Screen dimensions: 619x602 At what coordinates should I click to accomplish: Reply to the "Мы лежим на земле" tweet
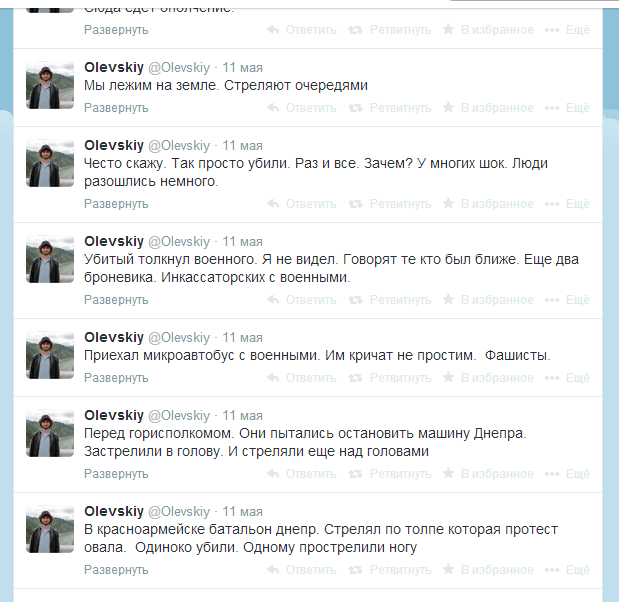302,108
